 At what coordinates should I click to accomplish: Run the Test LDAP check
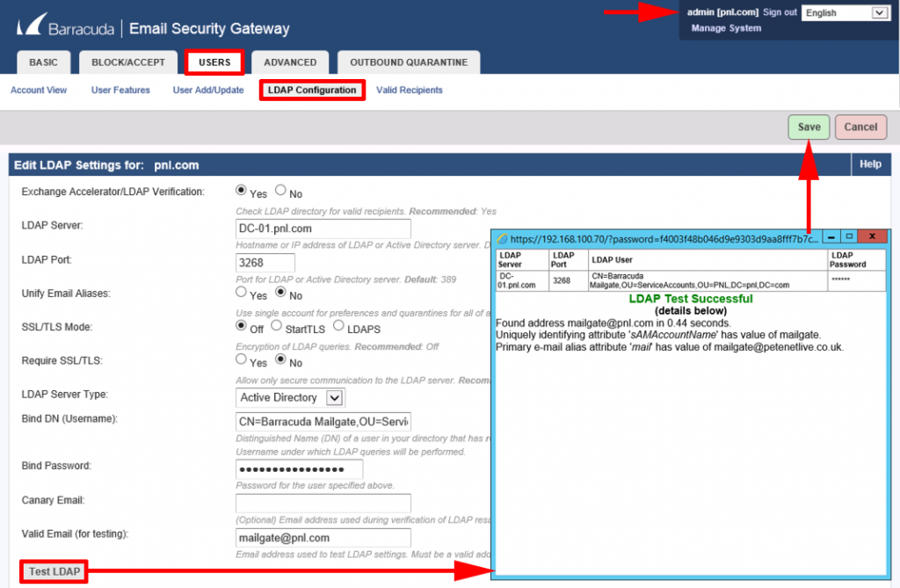[53, 571]
